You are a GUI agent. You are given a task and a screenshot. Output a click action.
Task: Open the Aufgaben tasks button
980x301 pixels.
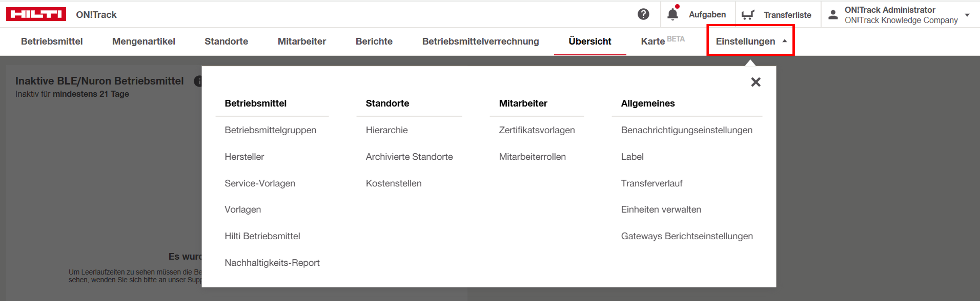[707, 14]
